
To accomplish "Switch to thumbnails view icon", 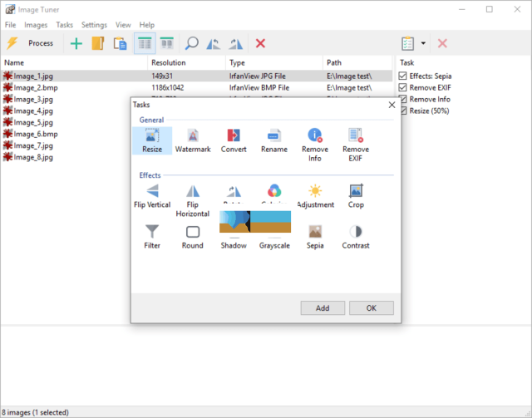I will click(166, 43).
